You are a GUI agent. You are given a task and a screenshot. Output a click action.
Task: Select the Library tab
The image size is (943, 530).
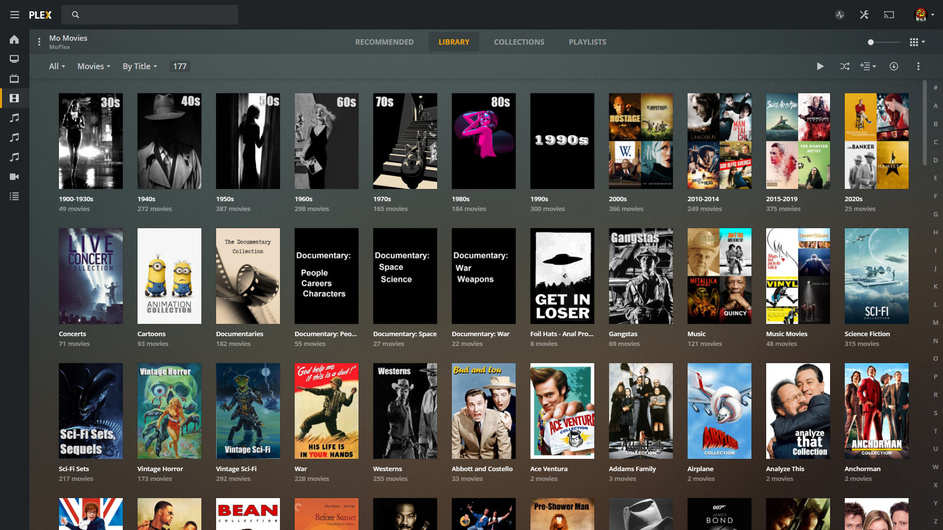click(454, 42)
